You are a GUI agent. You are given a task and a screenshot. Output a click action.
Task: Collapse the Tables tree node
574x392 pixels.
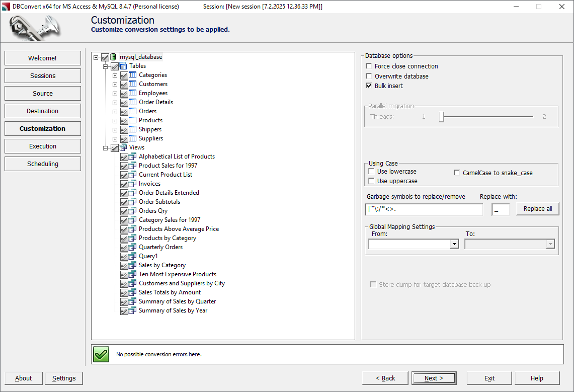pos(105,65)
